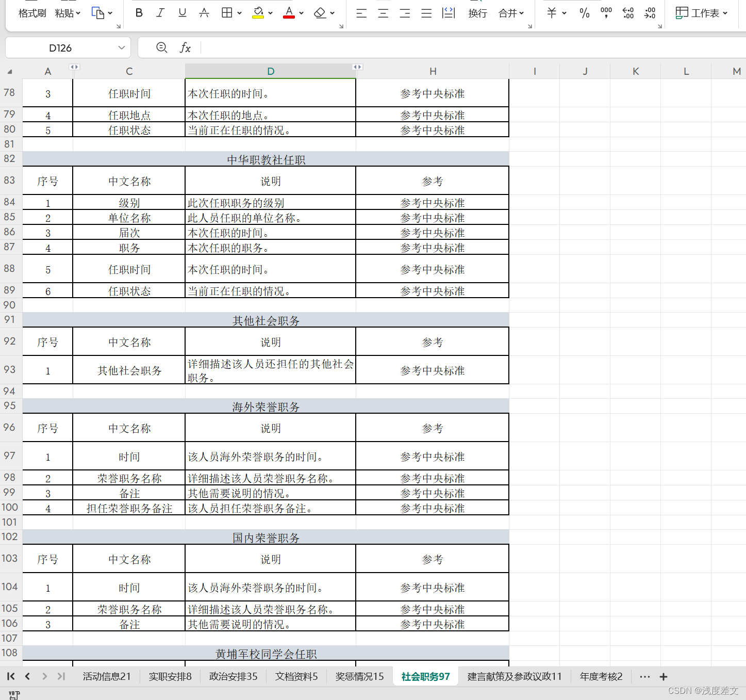This screenshot has width=746, height=700.
Task: Switch to 活动信息21 sheet tab
Action: click(107, 676)
